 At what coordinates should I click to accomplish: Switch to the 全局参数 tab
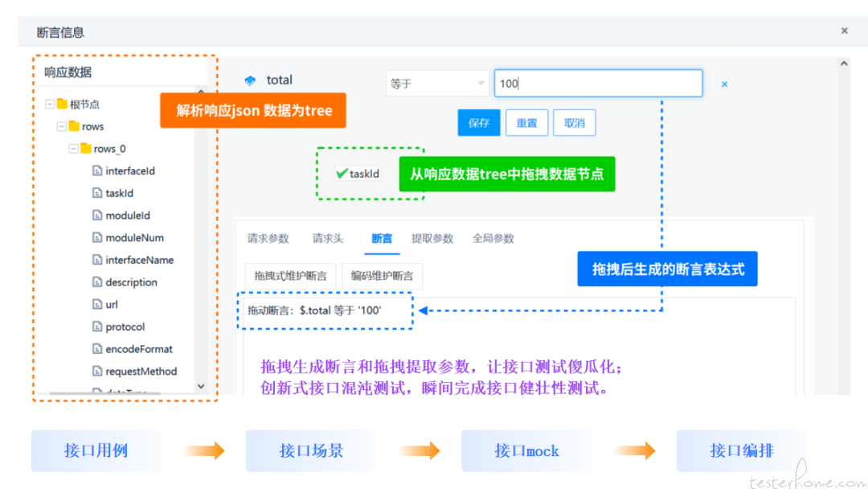pyautogui.click(x=493, y=238)
